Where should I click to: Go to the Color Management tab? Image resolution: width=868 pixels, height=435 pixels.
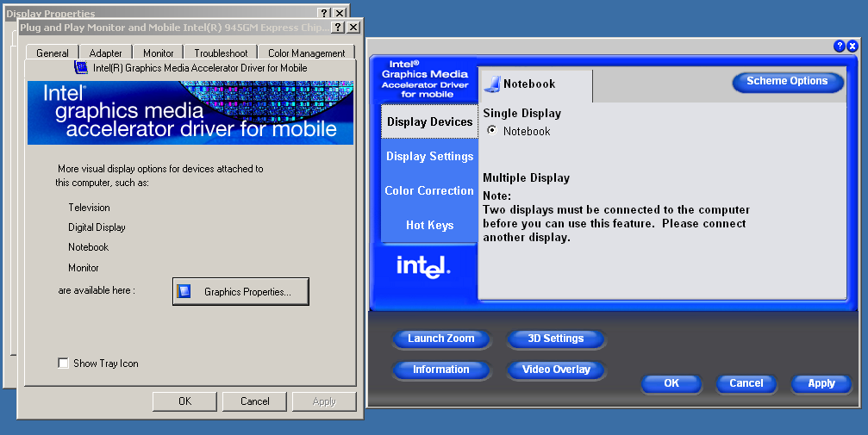pyautogui.click(x=307, y=53)
